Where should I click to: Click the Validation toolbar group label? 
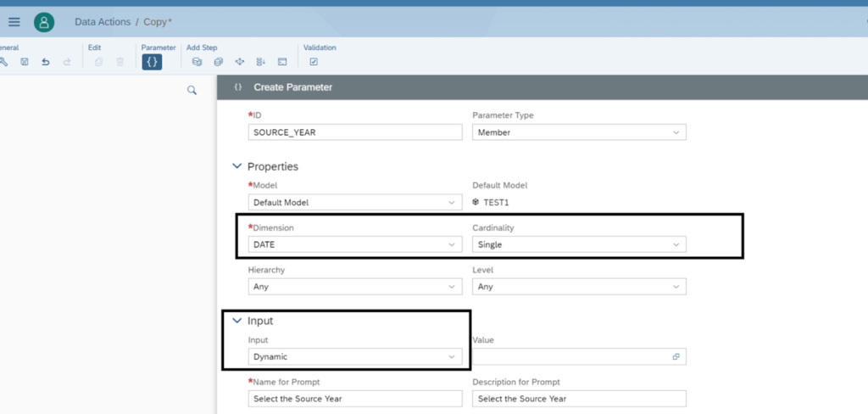pos(320,48)
